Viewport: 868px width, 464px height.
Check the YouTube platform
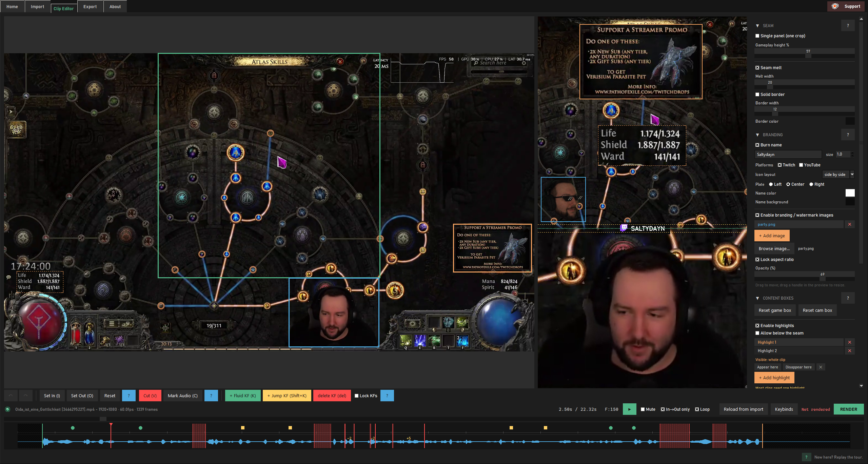[801, 165]
